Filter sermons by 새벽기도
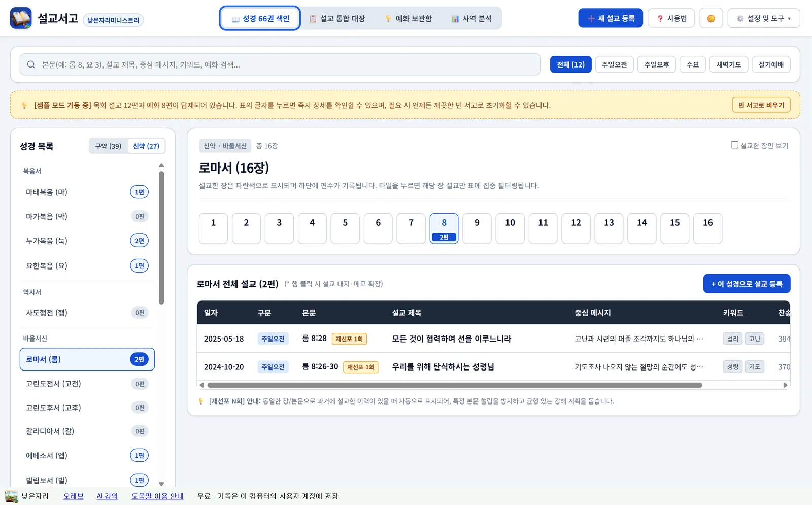 click(x=728, y=64)
